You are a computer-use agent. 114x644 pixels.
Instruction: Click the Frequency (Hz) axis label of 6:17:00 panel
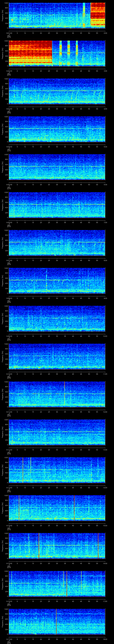click(3, 622)
